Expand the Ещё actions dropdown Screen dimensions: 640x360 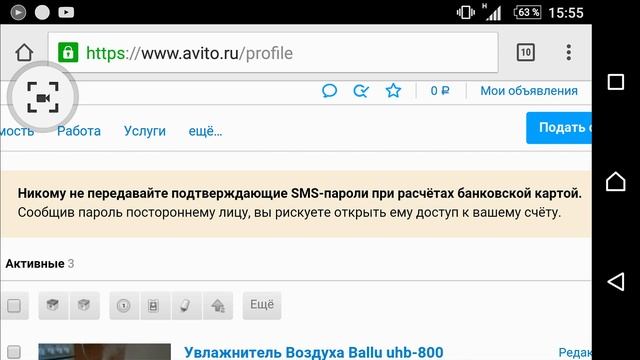coord(262,305)
